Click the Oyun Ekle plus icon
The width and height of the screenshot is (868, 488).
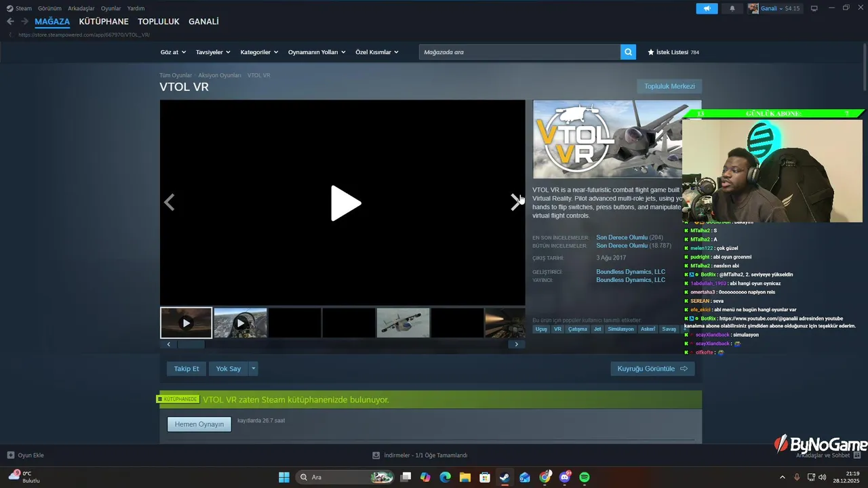click(10, 455)
